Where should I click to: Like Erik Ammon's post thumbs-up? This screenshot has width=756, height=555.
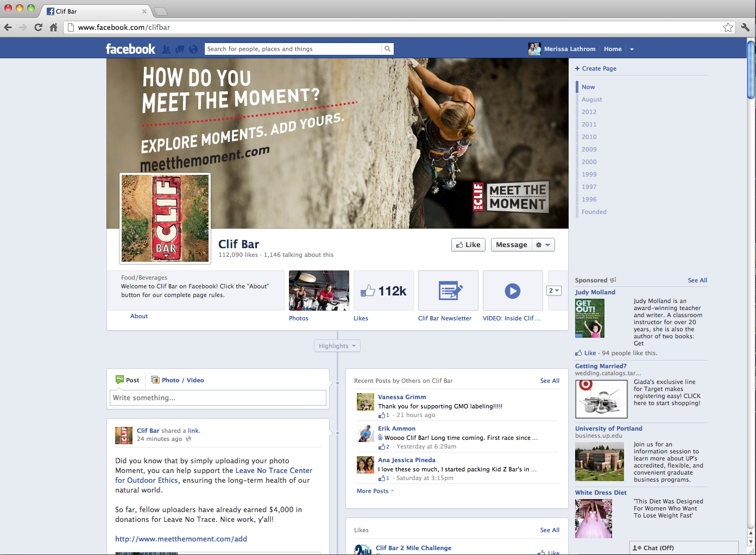click(382, 446)
